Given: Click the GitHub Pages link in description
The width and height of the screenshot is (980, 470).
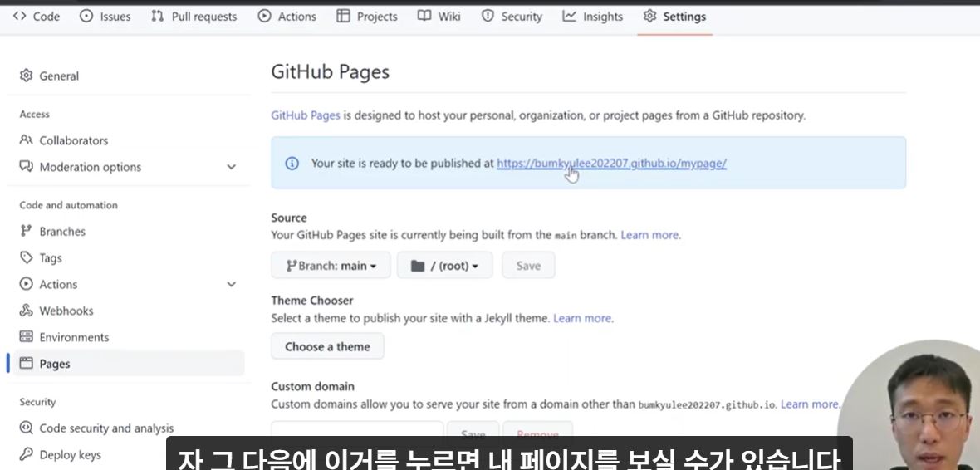Looking at the screenshot, I should pos(306,115).
